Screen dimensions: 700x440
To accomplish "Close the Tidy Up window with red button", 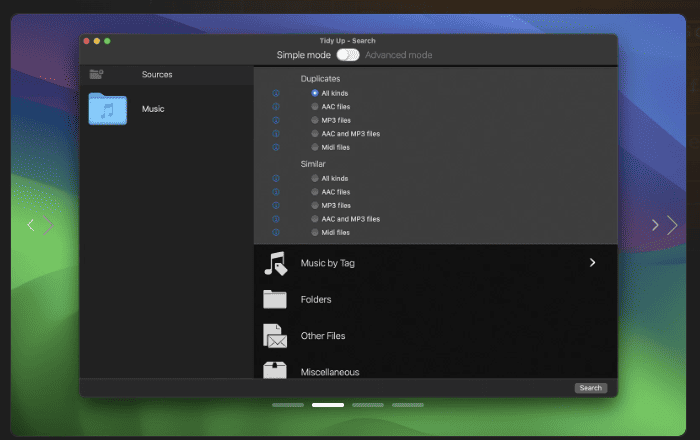I will 87,41.
